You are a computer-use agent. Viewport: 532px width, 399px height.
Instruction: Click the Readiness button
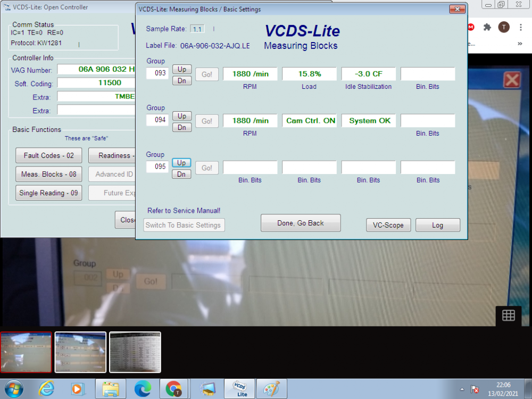(x=112, y=155)
